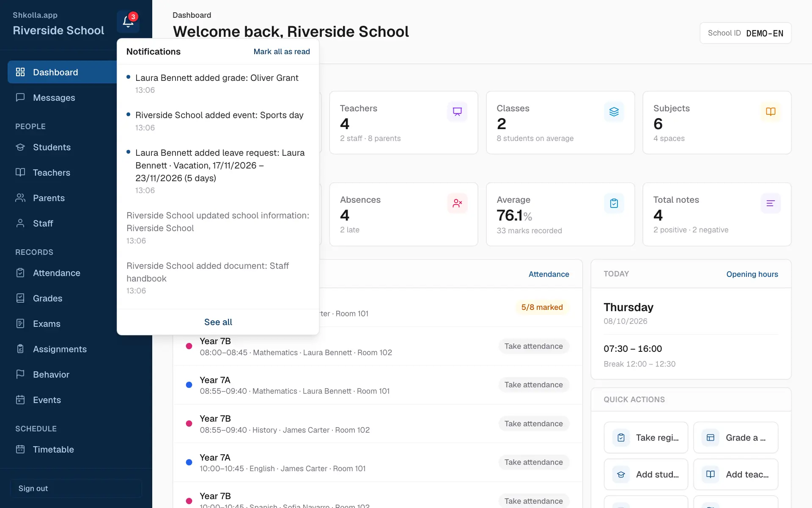
Task: Click the 5/8 marked badge
Action: [x=542, y=307]
